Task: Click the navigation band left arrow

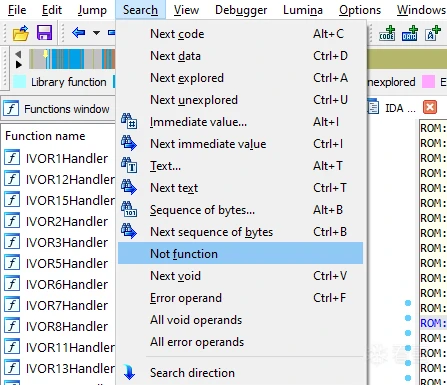Action: click(x=18, y=54)
